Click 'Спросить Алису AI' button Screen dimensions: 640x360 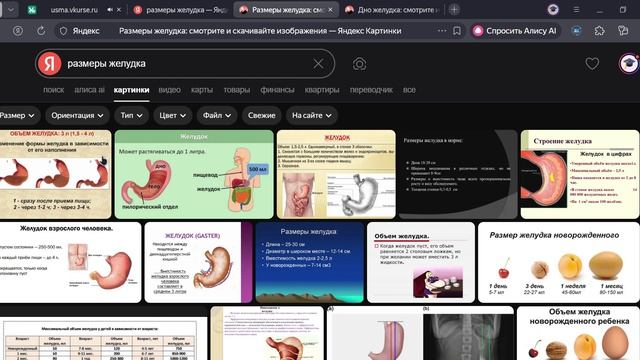pos(515,31)
